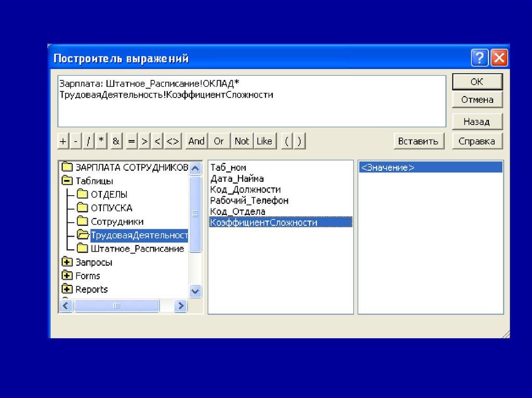Image resolution: width=532 pixels, height=398 pixels.
Task: Select the Дата_Найма field
Action: (237, 179)
